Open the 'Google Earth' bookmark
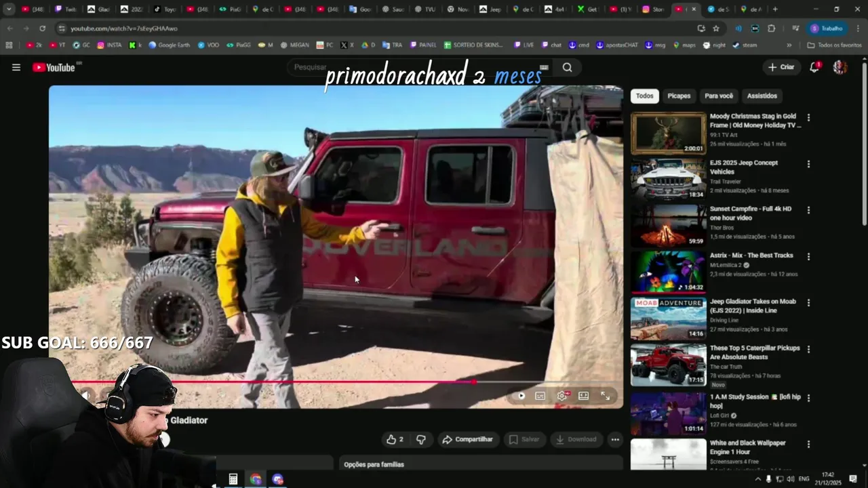 169,45
